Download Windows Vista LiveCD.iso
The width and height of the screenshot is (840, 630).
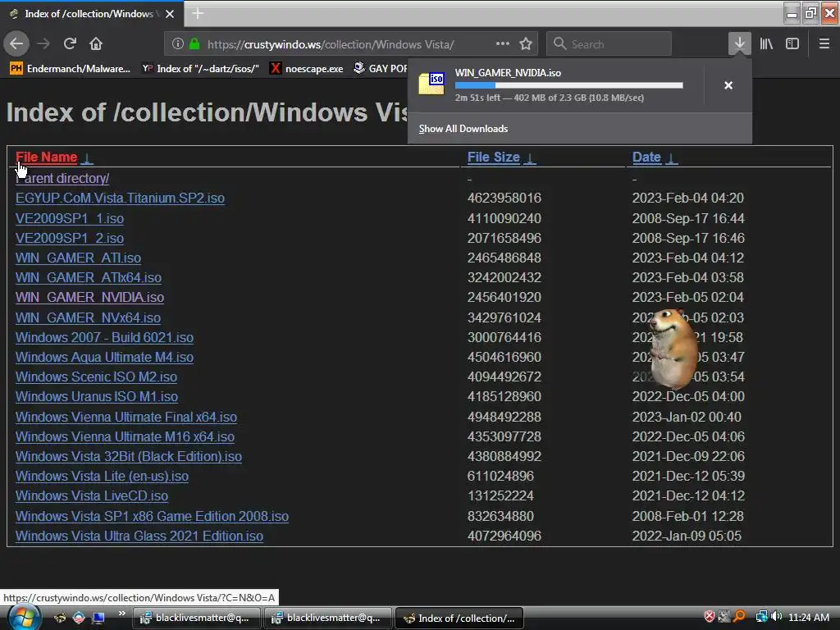pos(92,495)
